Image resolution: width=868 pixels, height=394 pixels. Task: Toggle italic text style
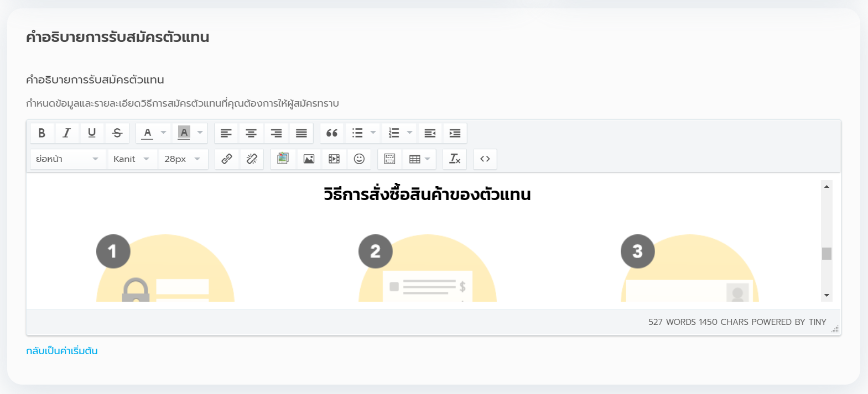67,133
